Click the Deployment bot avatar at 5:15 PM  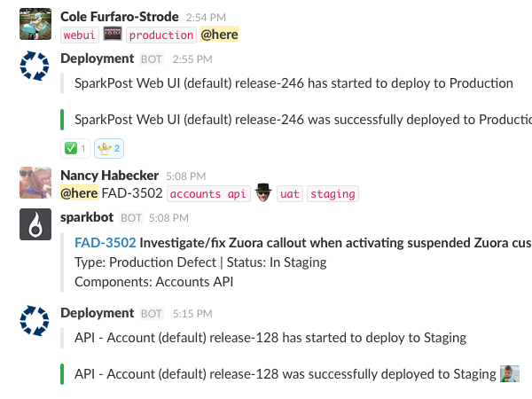(x=35, y=321)
